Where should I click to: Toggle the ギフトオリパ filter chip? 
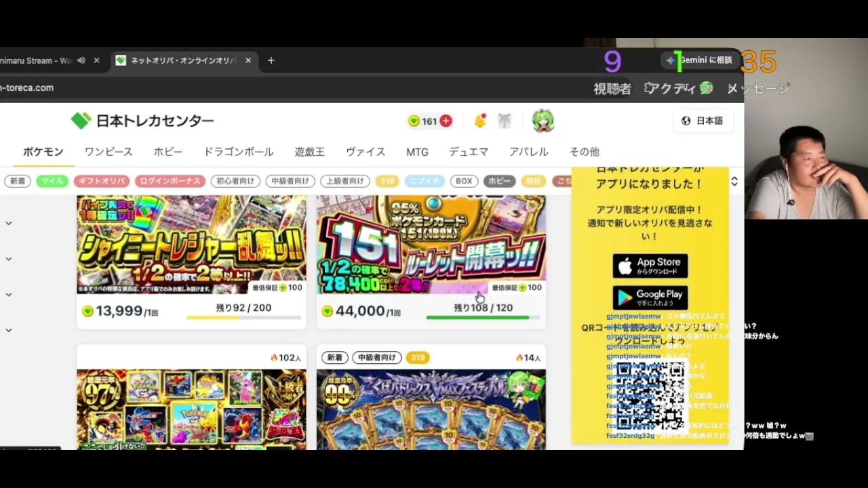click(102, 181)
